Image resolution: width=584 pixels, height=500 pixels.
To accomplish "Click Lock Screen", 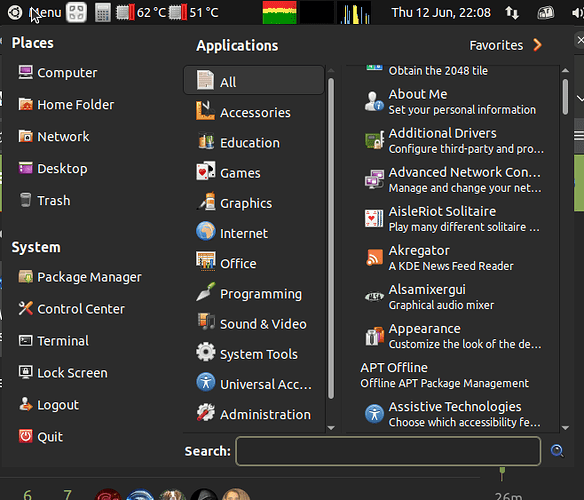I will point(63,373).
